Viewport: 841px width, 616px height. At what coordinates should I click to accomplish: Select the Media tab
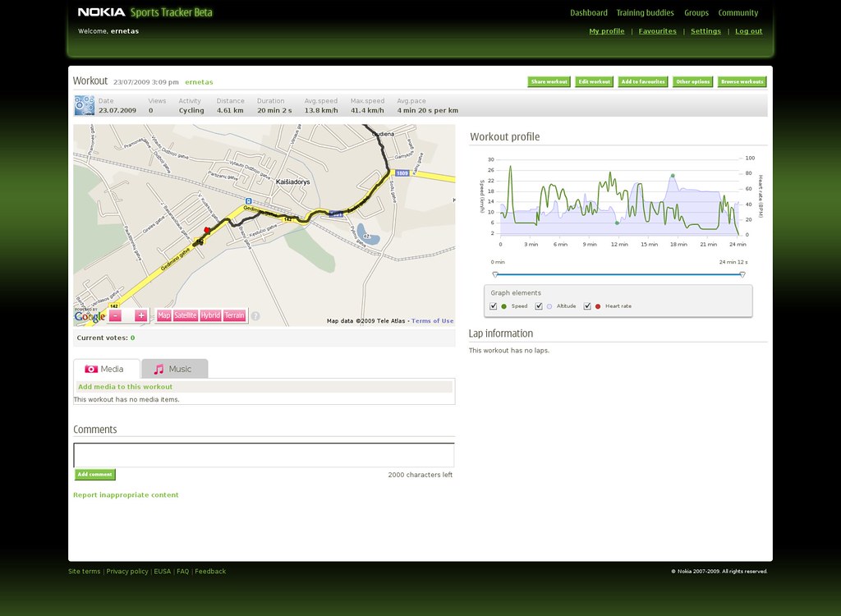coord(106,369)
